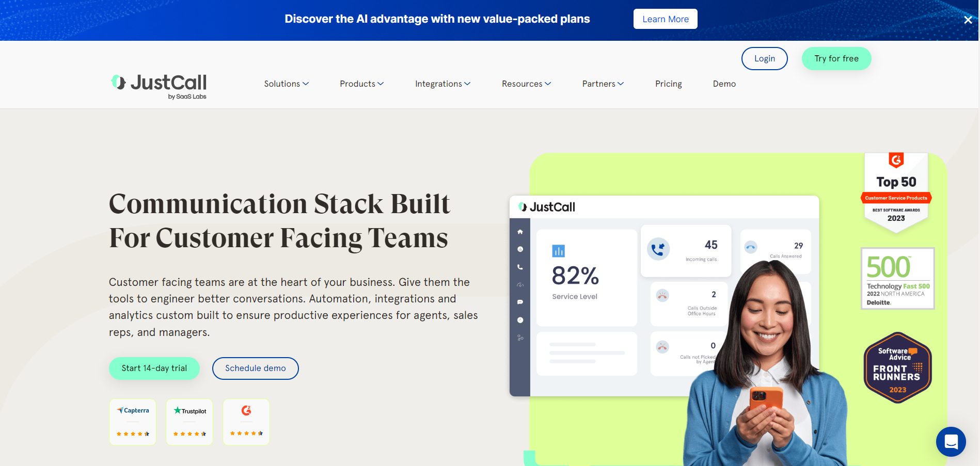Click the phone icon in dashboard sidebar

[520, 267]
